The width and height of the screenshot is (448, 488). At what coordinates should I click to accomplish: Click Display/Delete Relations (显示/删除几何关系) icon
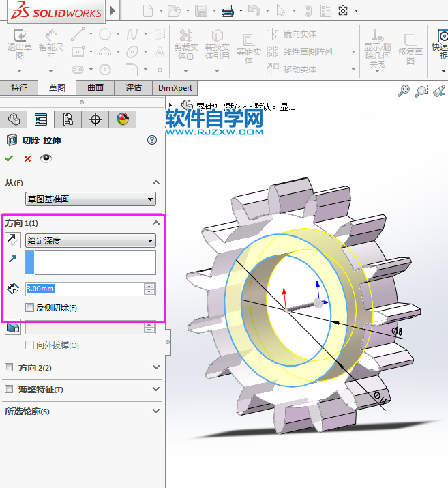click(x=378, y=35)
